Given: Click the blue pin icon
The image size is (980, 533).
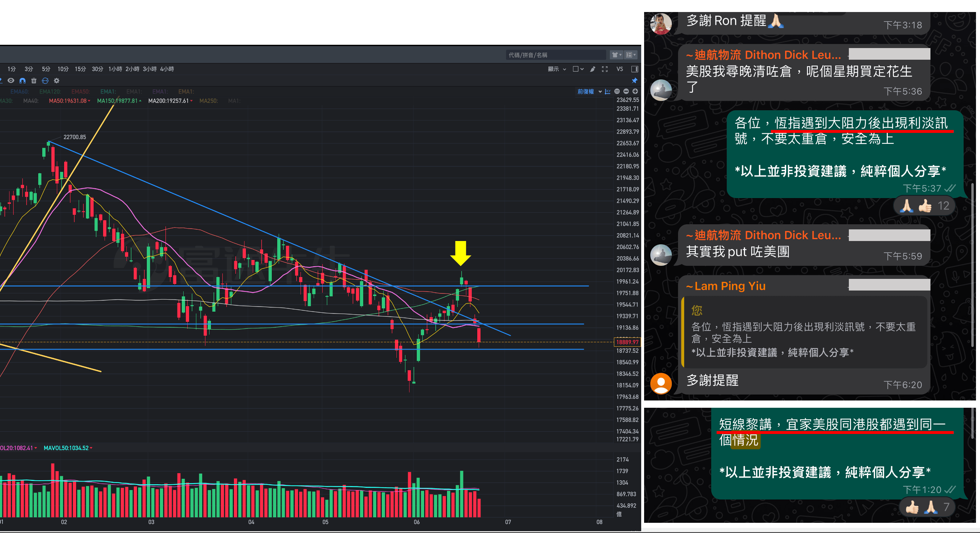Looking at the screenshot, I should click(634, 80).
